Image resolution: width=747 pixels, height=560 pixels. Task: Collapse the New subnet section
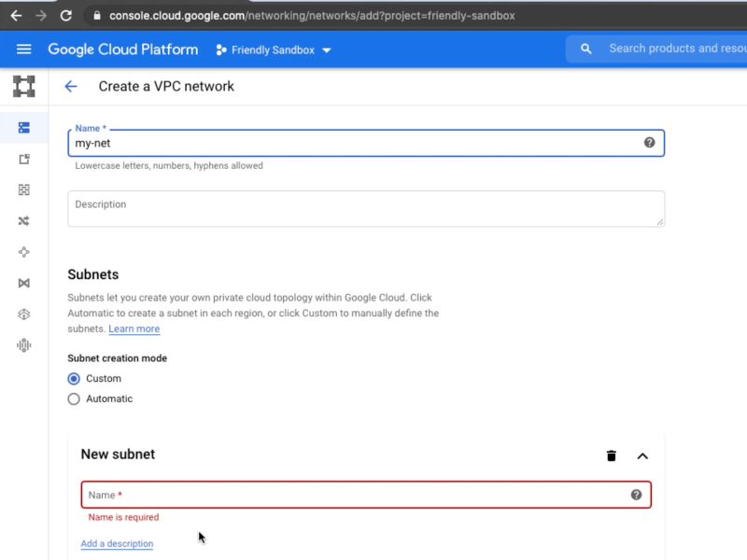click(x=642, y=455)
